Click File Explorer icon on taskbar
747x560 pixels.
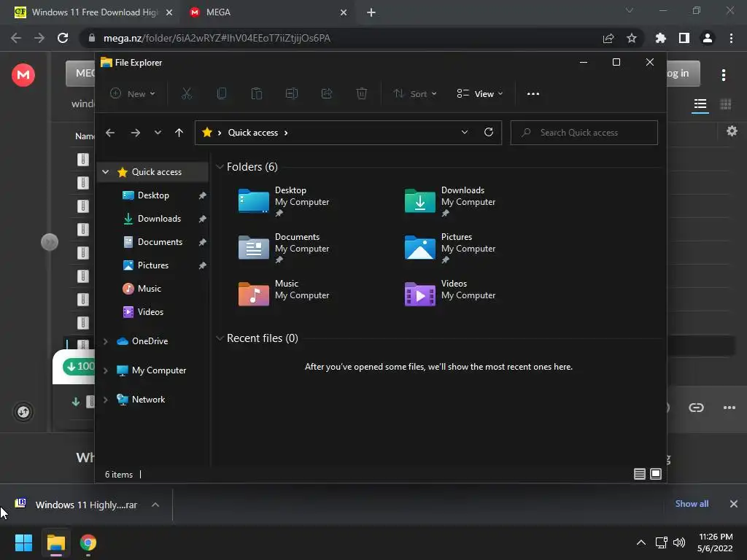[x=56, y=542]
